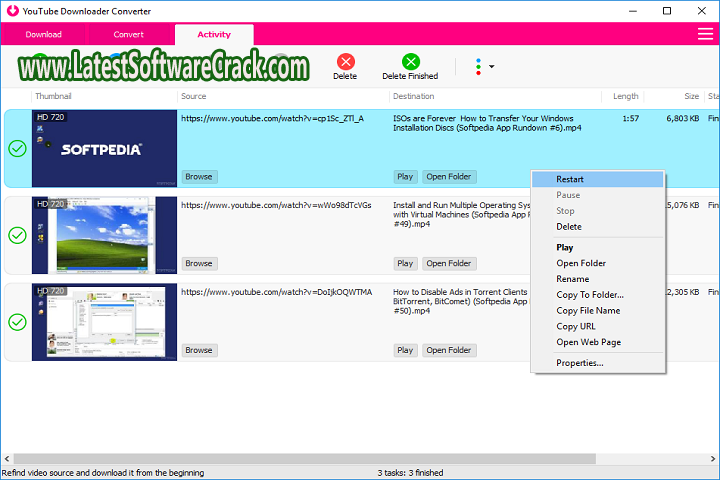Click the green checkmark status of second download

(17, 235)
